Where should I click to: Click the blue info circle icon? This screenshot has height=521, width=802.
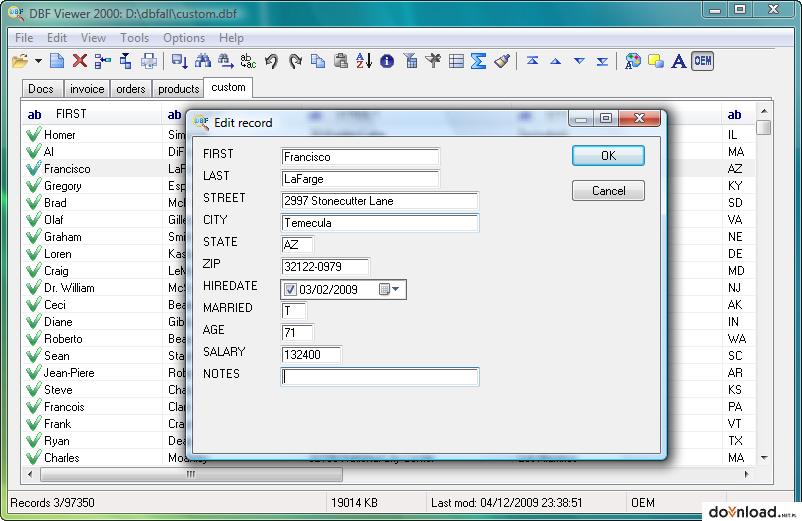point(387,61)
